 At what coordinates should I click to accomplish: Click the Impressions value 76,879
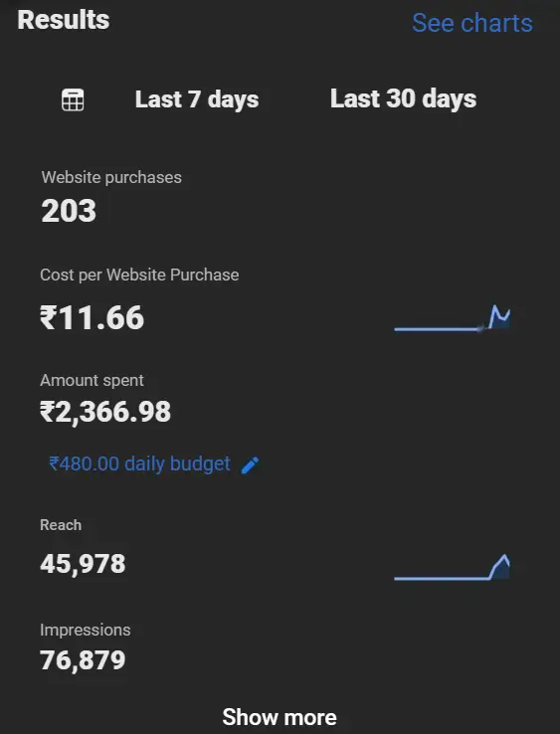(x=83, y=660)
